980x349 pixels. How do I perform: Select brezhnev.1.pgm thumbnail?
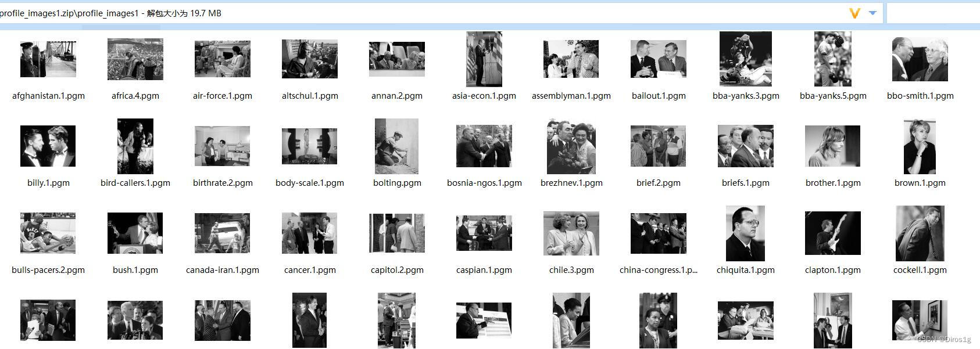571,146
